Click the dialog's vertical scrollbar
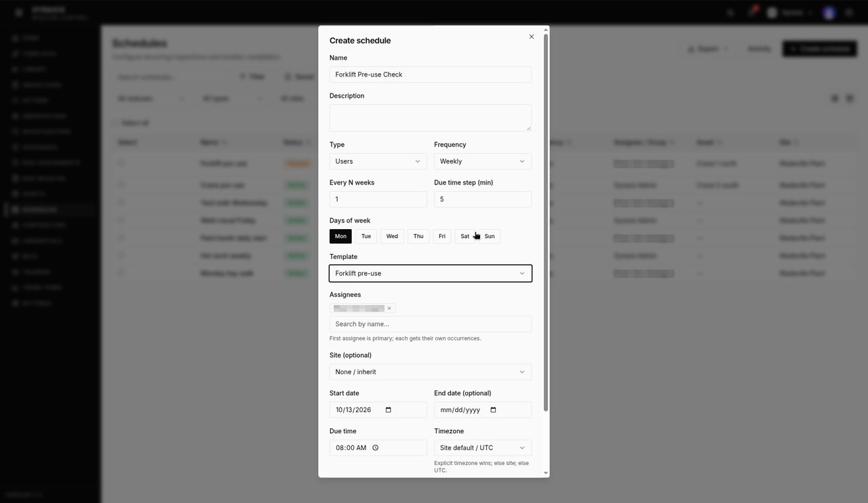Image resolution: width=868 pixels, height=503 pixels. point(546,222)
